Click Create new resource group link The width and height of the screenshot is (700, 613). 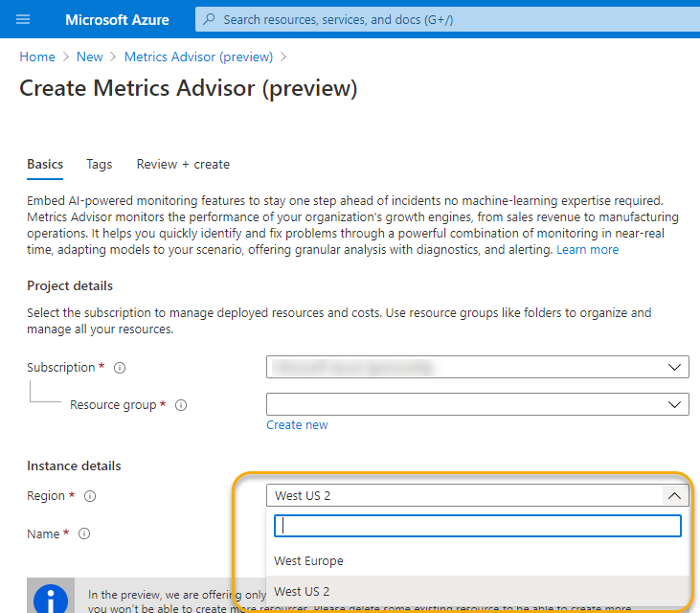pyautogui.click(x=297, y=425)
